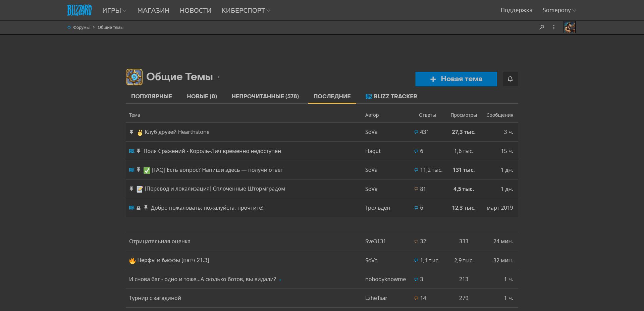This screenshot has width=644, height=311.
Task: Click the pin icon on Поля Сражений topic
Action: coord(139,151)
